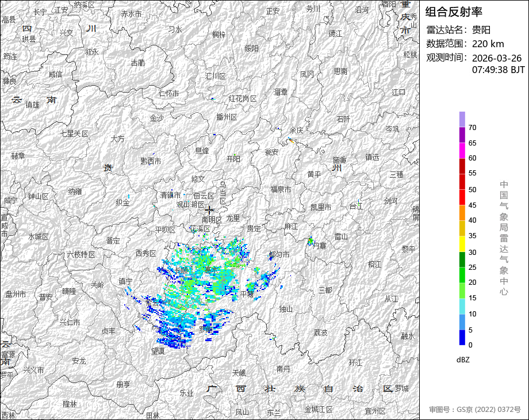Image resolution: width=529 pixels, height=420 pixels.
Task: Select the 丹寨 label near echo
Action: [x=319, y=246]
